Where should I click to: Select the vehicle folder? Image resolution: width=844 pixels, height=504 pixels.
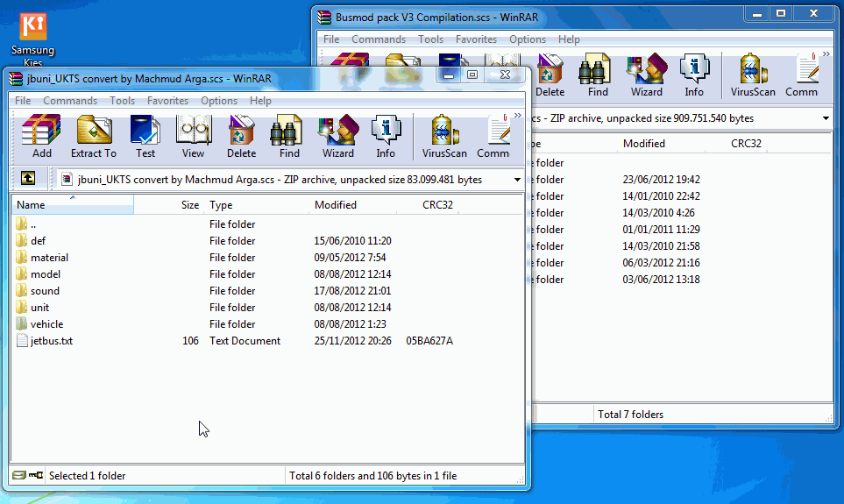point(46,324)
